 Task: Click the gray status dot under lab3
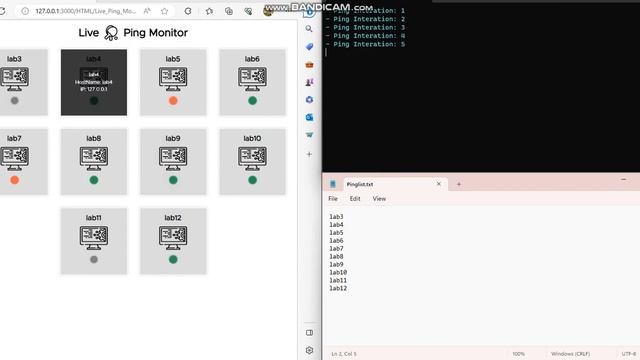tap(15, 101)
